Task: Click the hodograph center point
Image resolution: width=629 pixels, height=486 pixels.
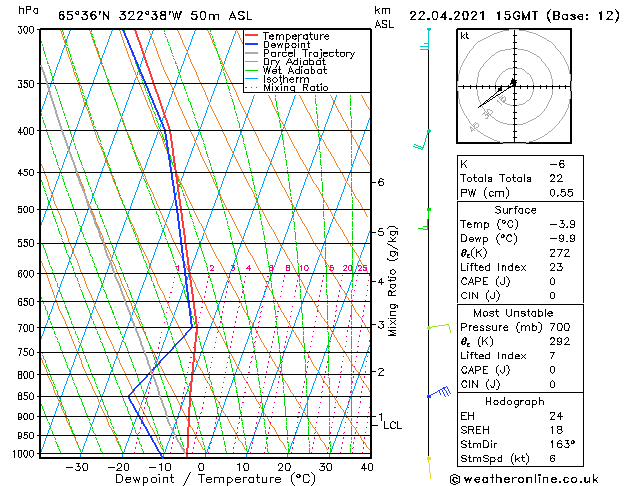Action: (514, 86)
